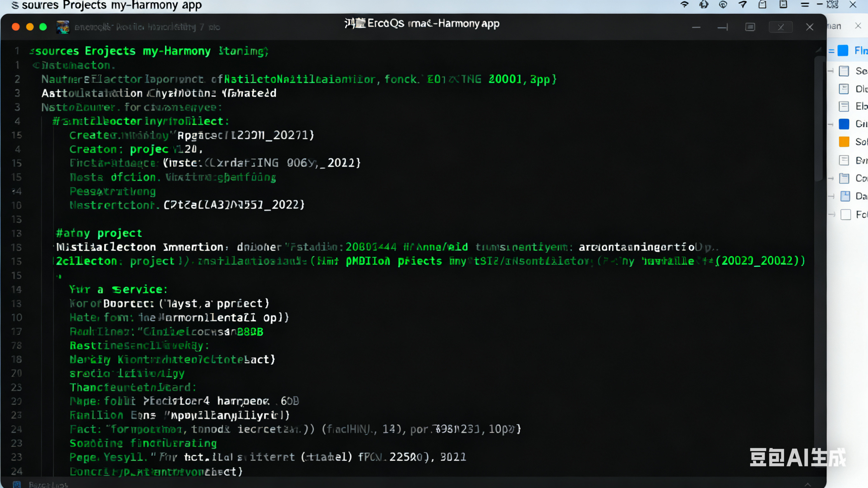The width and height of the screenshot is (868, 488).
Task: Click the window title Harmony app text
Action: coord(468,24)
